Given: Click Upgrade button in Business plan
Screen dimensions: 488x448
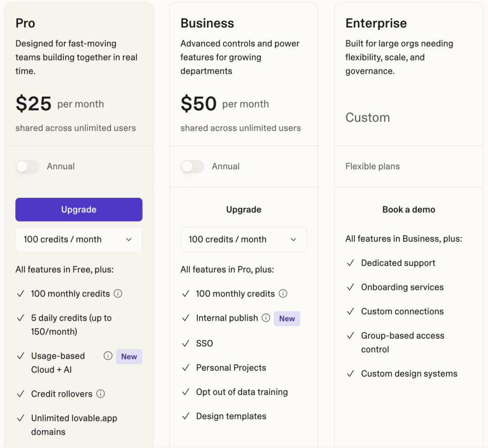Looking at the screenshot, I should click(244, 210).
